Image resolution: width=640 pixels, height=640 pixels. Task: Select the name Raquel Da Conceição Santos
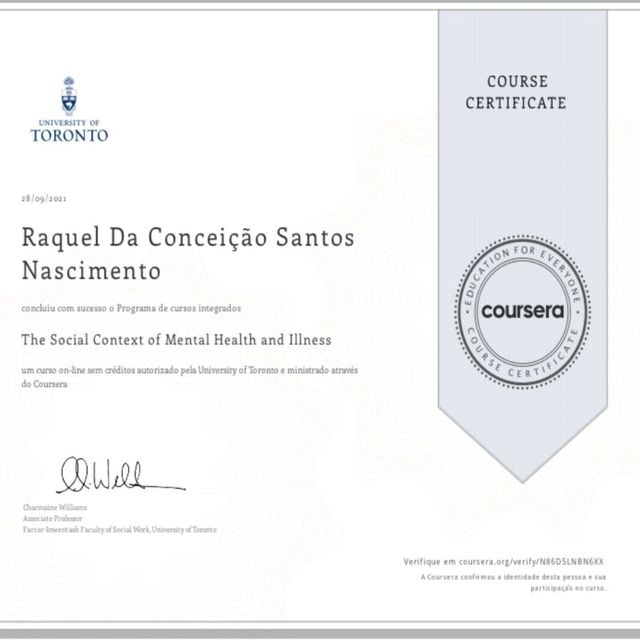click(188, 237)
